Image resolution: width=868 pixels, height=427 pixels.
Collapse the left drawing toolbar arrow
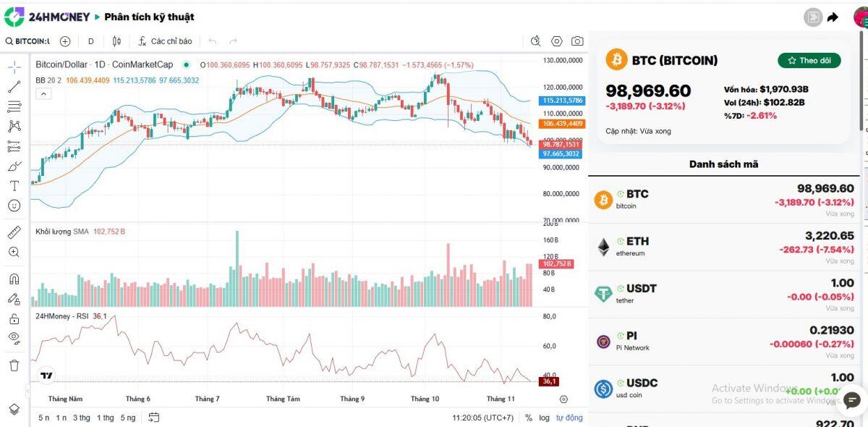pos(28,391)
